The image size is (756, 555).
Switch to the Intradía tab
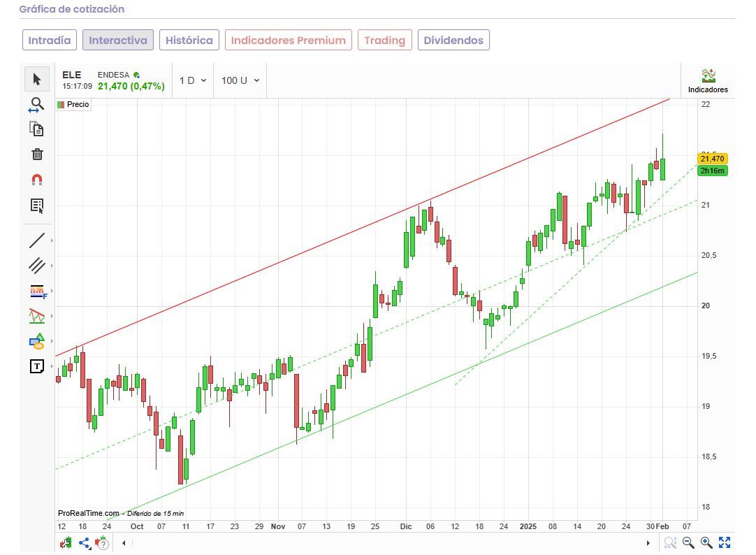tap(50, 40)
